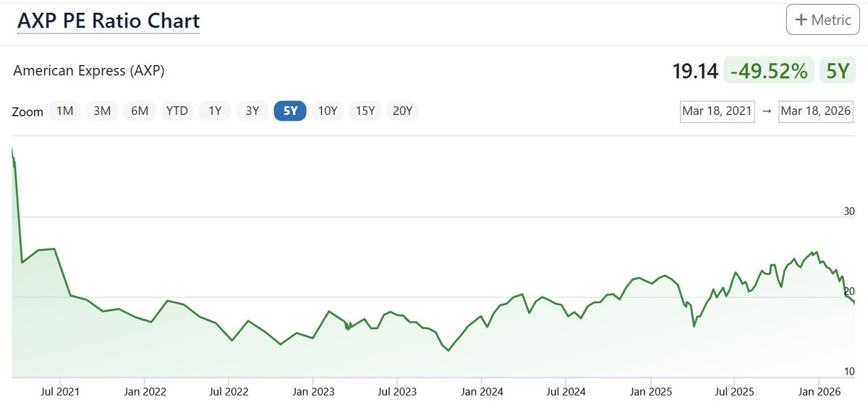This screenshot has width=868, height=418.
Task: Set zoom range to 15Y
Action: 365,111
